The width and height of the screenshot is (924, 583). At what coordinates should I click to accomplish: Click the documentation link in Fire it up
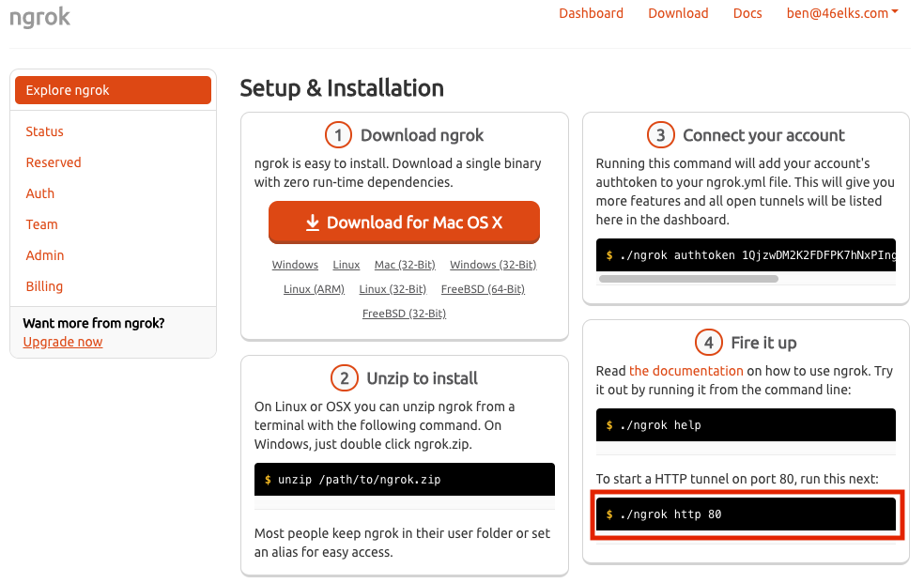click(x=685, y=371)
